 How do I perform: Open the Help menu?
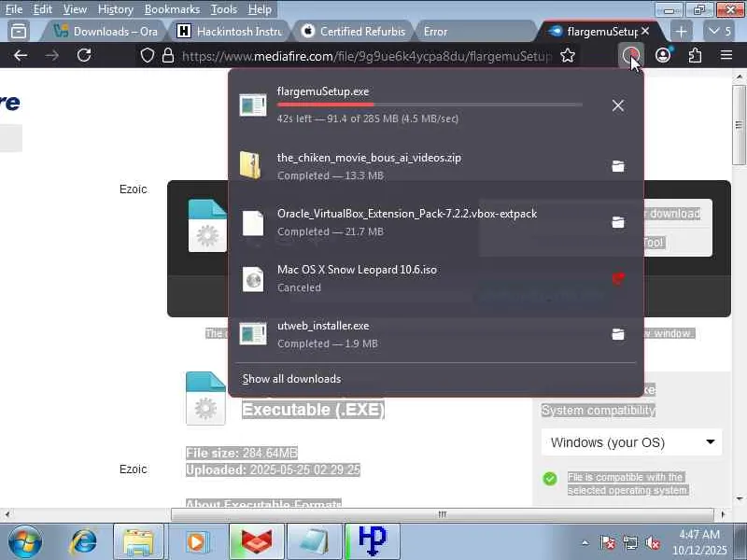[260, 9]
